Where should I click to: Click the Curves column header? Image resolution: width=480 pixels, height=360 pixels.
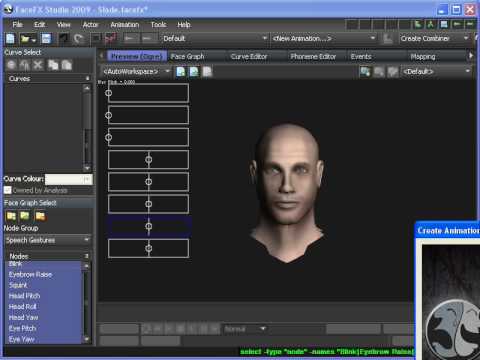coord(48,78)
